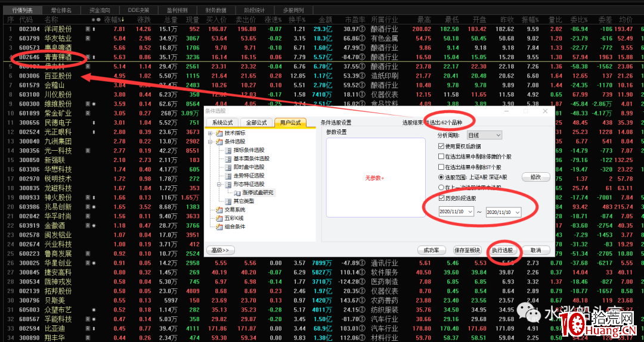Click 执行选股 button

point(502,250)
